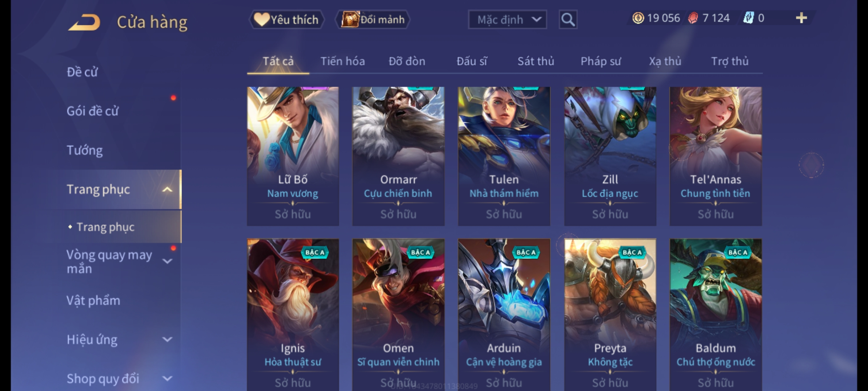Viewport: 868px width, 391px height.
Task: Open the Gói đề cử menu
Action: 93,111
